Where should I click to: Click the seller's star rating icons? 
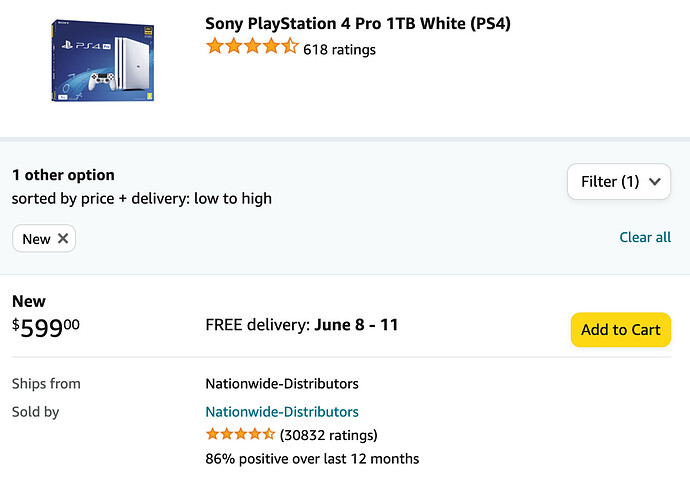240,435
